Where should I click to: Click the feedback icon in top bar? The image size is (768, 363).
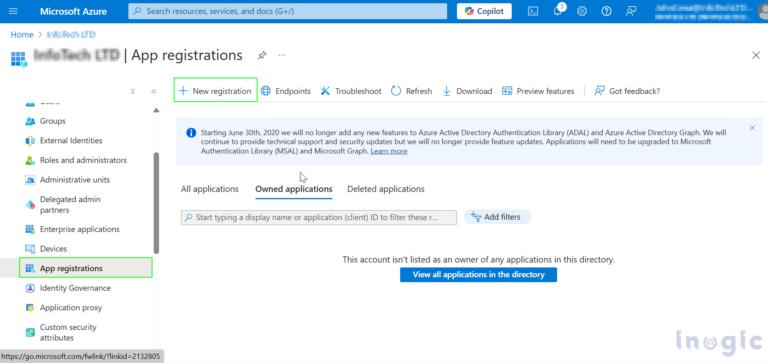tap(631, 11)
